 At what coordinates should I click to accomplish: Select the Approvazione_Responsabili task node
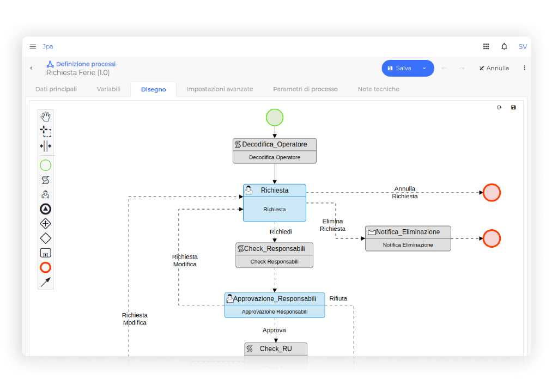coord(274,305)
